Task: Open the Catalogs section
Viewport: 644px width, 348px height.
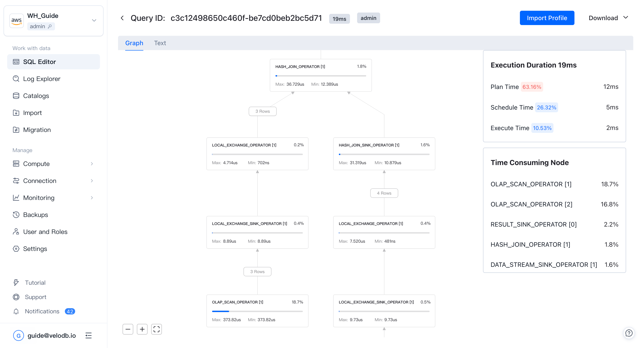Action: (x=36, y=96)
